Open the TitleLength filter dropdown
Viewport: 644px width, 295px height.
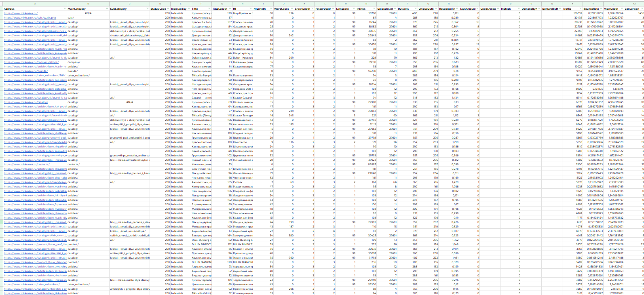coord(230,8)
